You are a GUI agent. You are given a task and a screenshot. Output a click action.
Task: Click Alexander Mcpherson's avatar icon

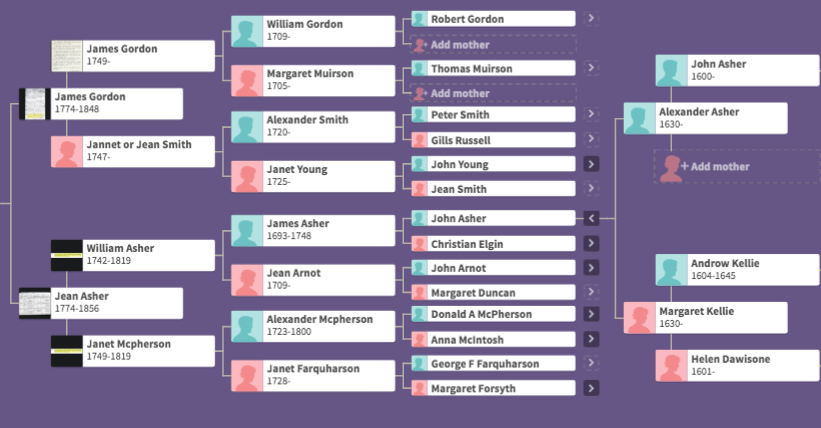tap(247, 326)
